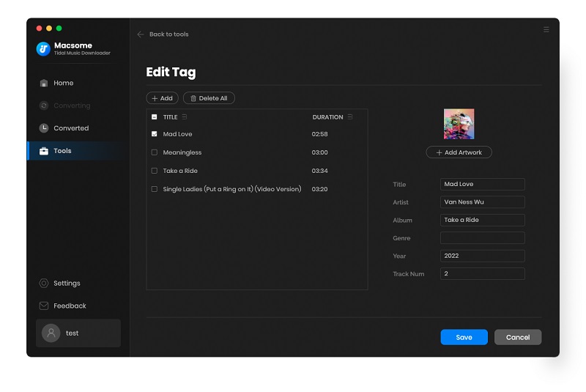Screen dimensions: 586x392
Task: Click the Converting spinner icon in sidebar
Action: [x=44, y=106]
